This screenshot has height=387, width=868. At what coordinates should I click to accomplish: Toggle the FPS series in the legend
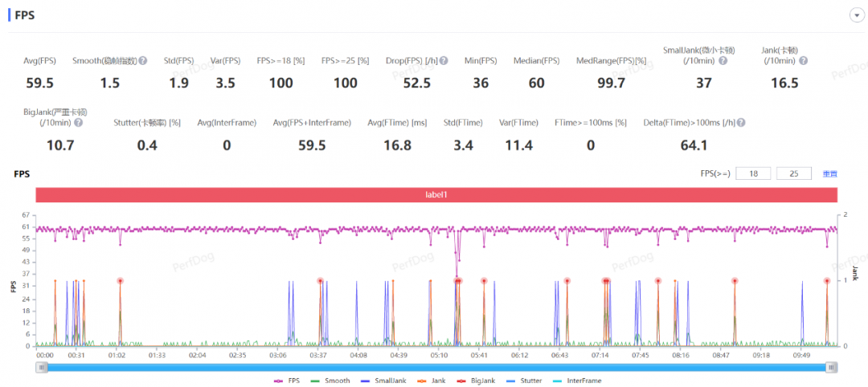[x=285, y=381]
